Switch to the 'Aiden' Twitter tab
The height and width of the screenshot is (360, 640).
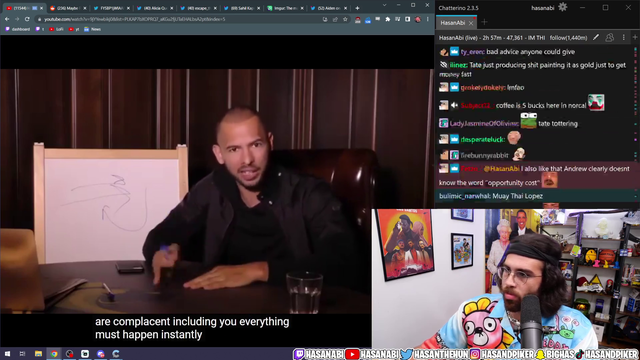pos(329,8)
